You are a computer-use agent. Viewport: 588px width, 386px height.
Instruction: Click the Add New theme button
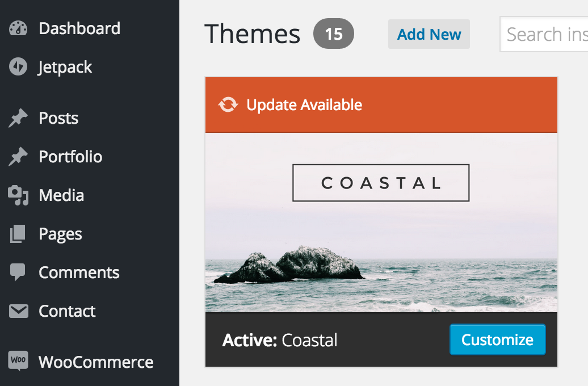(429, 34)
